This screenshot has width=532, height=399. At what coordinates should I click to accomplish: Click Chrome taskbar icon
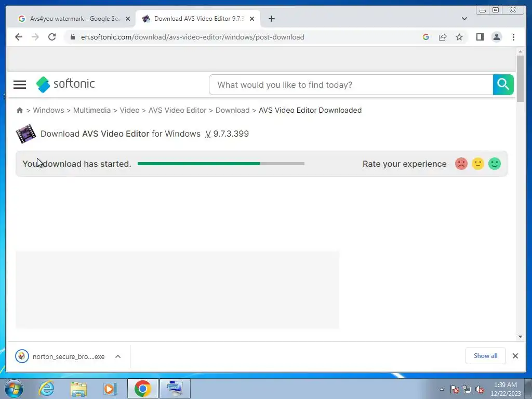point(142,389)
